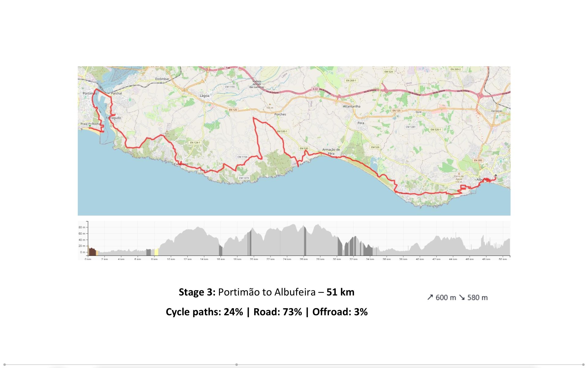The width and height of the screenshot is (588, 368).
Task: Click the checkered finish marker near Albufeira
Action: (496, 175)
